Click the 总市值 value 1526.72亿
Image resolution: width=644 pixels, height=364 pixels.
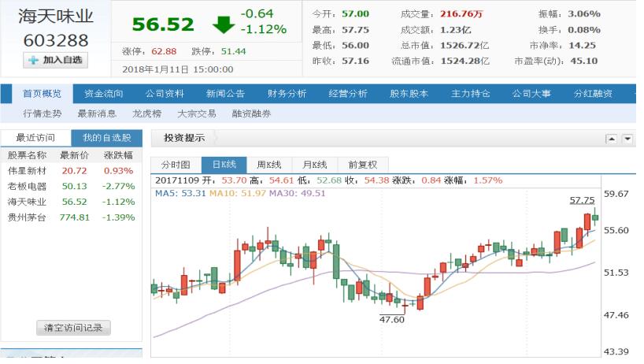tap(464, 46)
